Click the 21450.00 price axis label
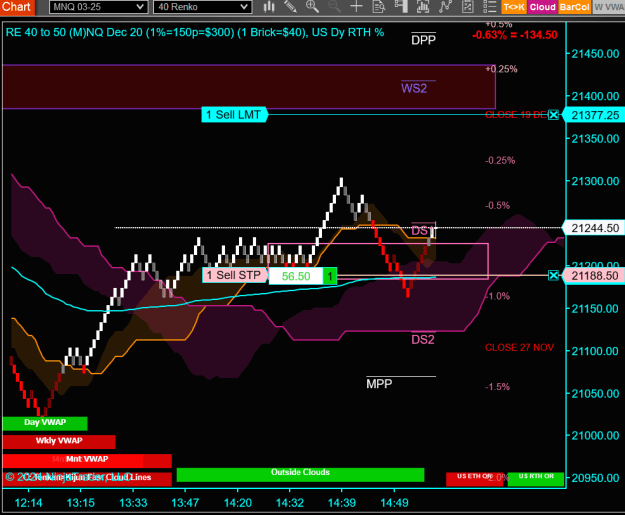This screenshot has width=625, height=515. point(595,54)
